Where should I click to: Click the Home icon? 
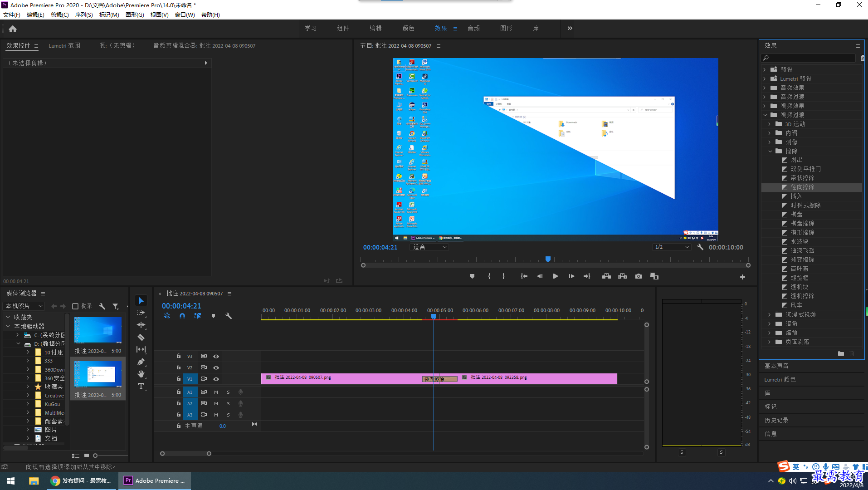13,29
